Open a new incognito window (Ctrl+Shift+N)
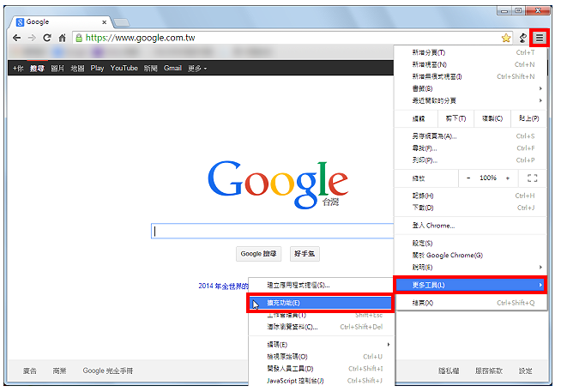 coord(470,76)
